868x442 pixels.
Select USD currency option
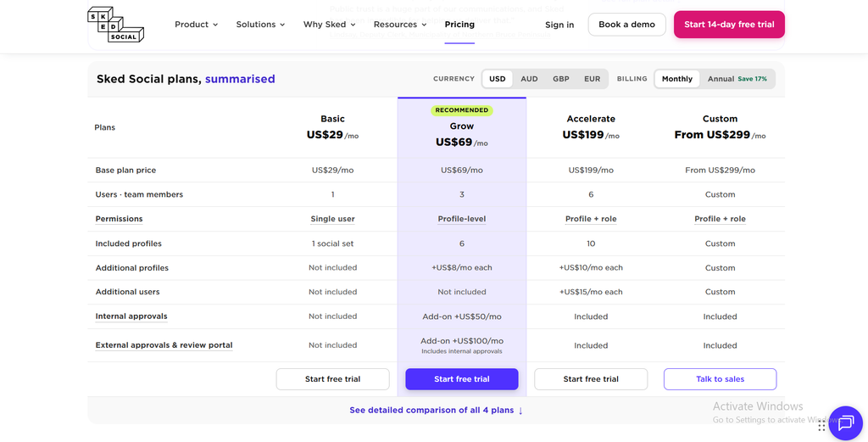click(497, 79)
